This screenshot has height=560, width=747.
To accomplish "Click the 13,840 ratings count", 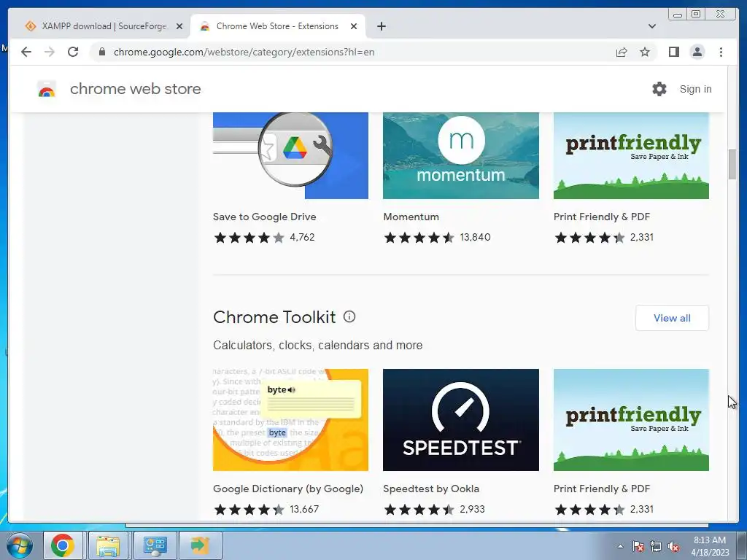I will (475, 237).
